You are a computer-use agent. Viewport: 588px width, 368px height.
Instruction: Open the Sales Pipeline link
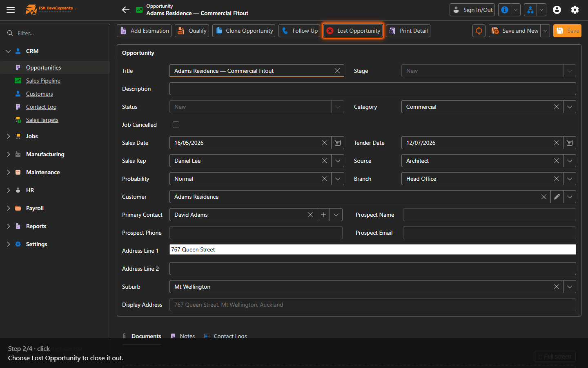43,81
